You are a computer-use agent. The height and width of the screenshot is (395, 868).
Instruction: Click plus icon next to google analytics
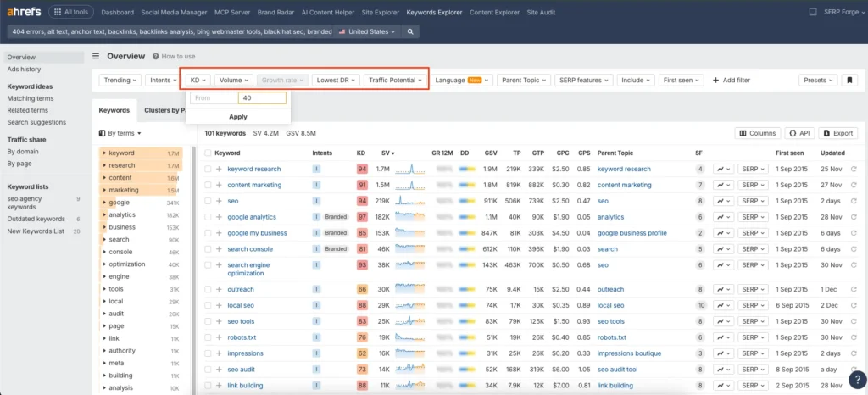point(219,217)
